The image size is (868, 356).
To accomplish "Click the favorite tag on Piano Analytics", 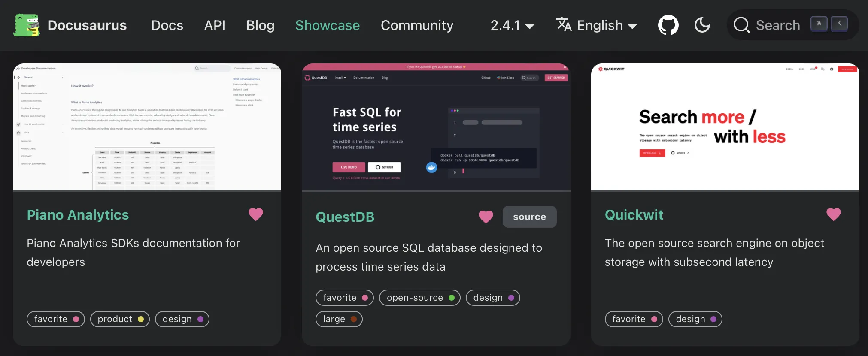I will (x=56, y=319).
